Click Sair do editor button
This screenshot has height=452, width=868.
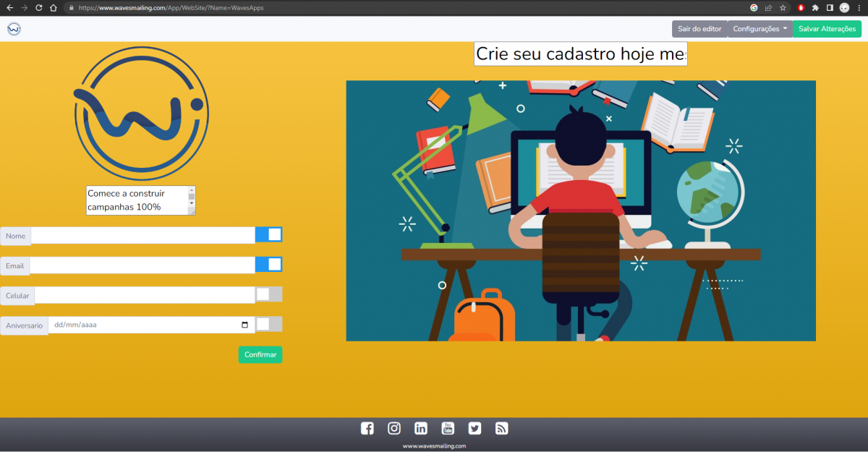point(699,29)
